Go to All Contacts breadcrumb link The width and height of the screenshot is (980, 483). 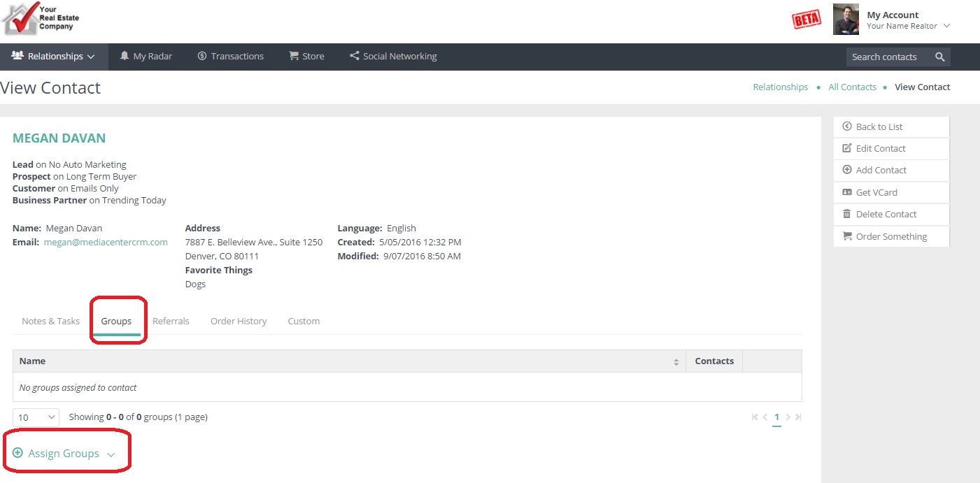pyautogui.click(x=852, y=87)
